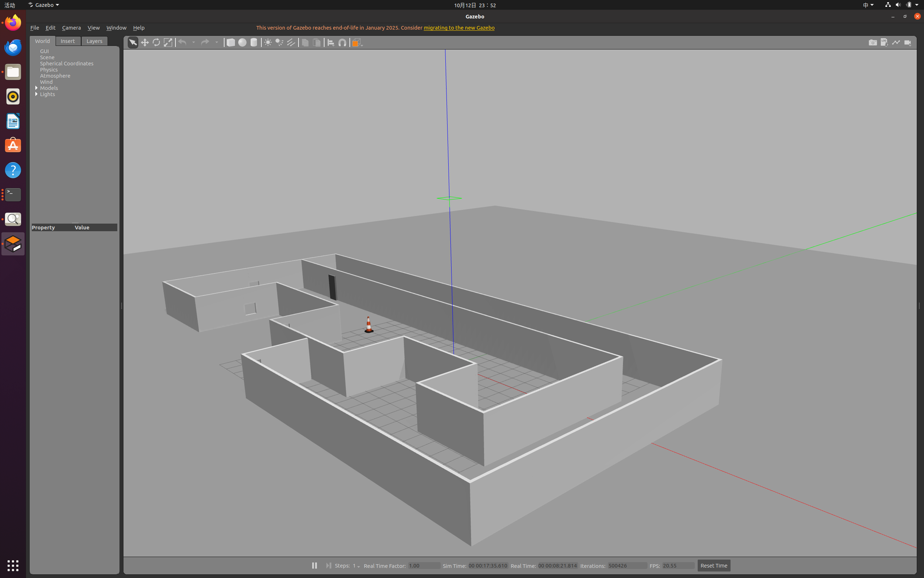Click the redo arrow icon
Image resolution: width=924 pixels, height=578 pixels.
[x=205, y=42]
